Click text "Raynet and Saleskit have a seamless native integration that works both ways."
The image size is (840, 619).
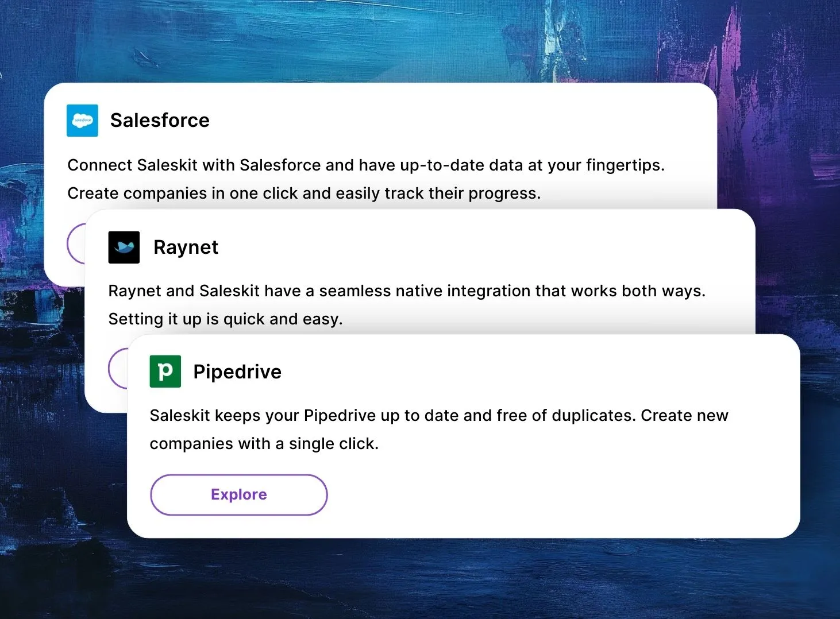(407, 291)
